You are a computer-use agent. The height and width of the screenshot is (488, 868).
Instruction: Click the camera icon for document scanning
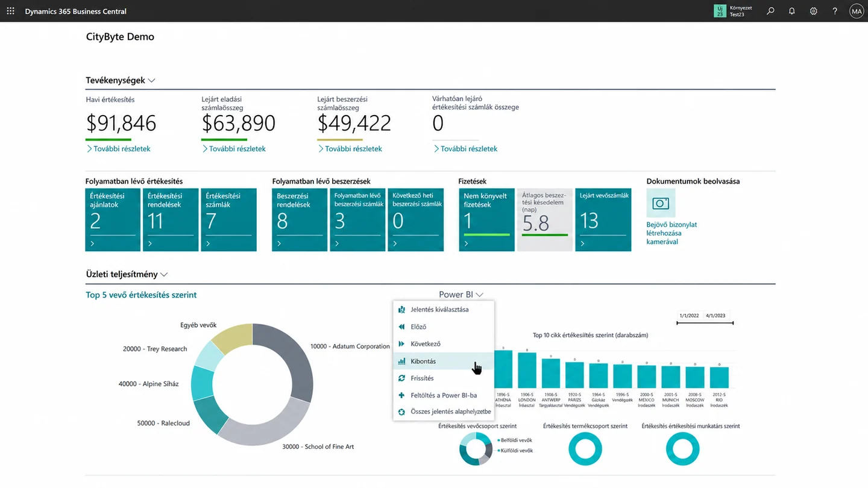[661, 203]
